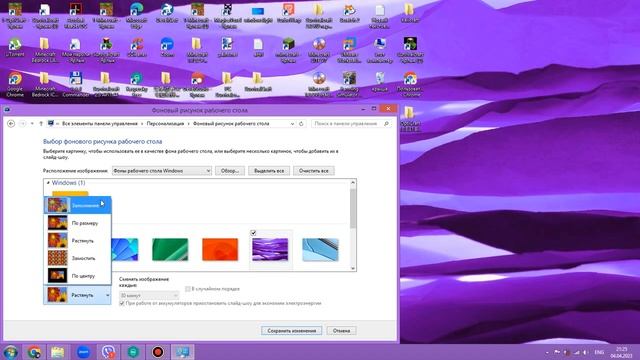Choose the По размеру fit option
The height and width of the screenshot is (360, 640).
(x=77, y=223)
